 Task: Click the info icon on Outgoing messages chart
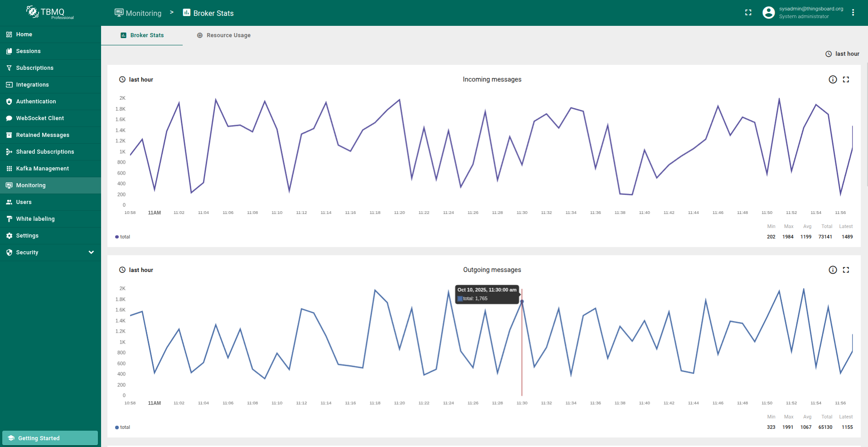coord(833,270)
